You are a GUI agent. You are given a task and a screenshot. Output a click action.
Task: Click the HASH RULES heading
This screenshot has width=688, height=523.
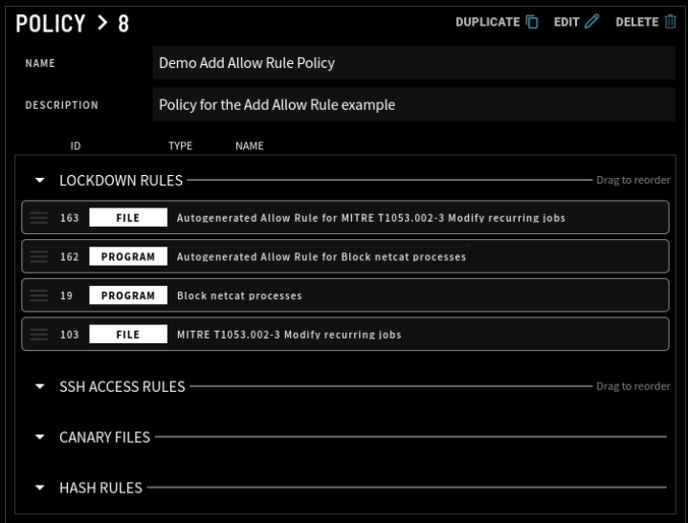101,487
